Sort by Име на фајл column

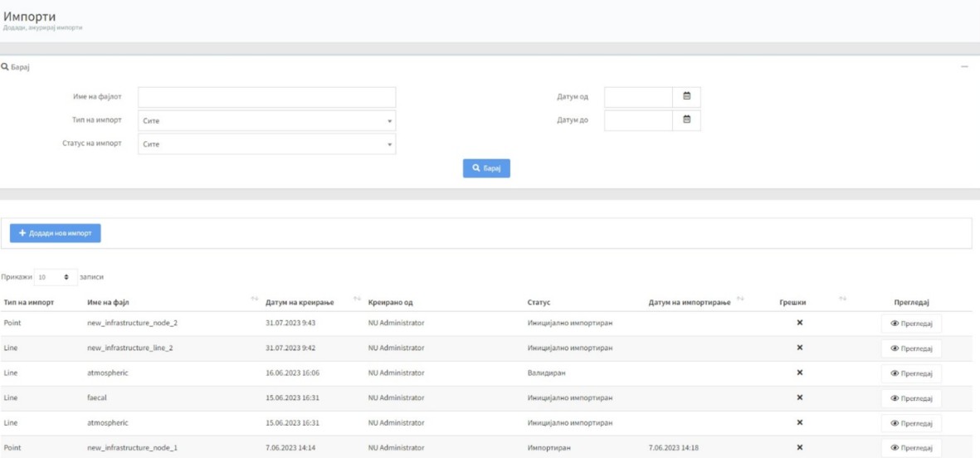[x=255, y=299]
